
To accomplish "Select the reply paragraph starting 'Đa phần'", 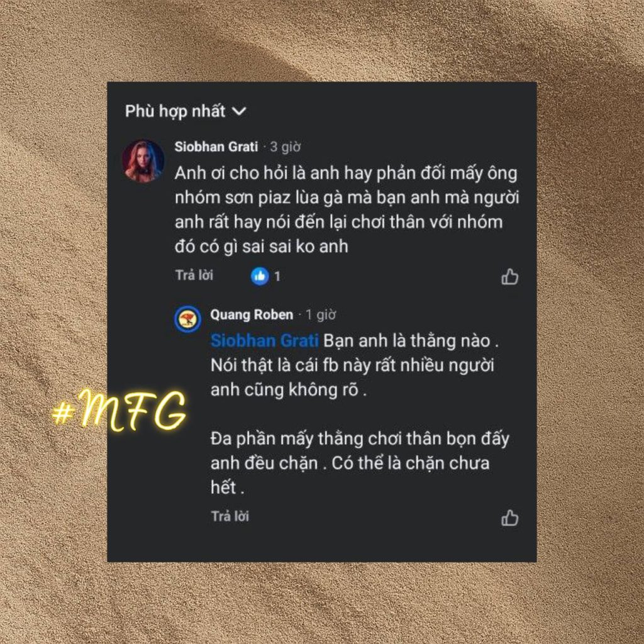I will click(x=360, y=463).
